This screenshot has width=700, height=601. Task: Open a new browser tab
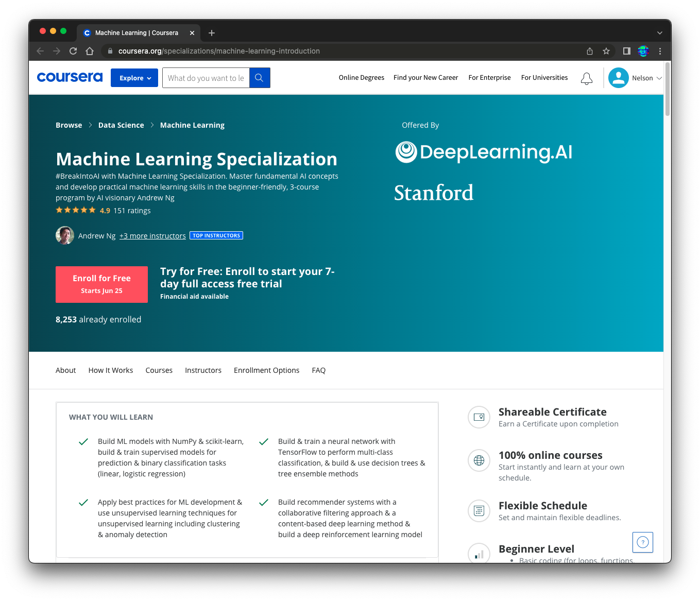click(212, 33)
